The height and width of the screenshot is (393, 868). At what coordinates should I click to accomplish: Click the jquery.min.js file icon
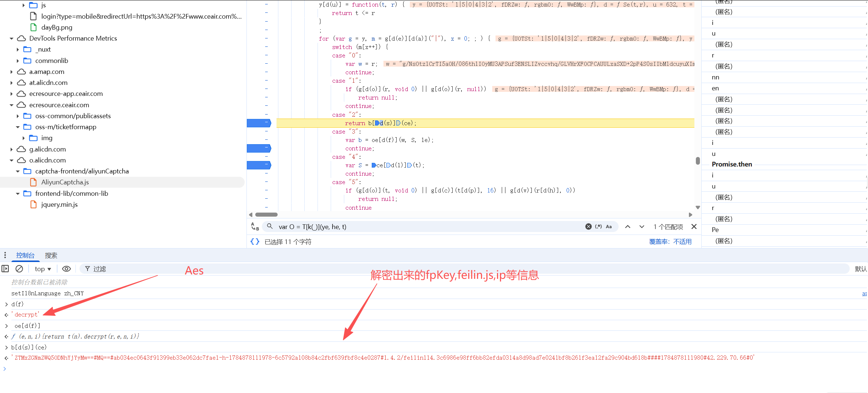point(33,205)
